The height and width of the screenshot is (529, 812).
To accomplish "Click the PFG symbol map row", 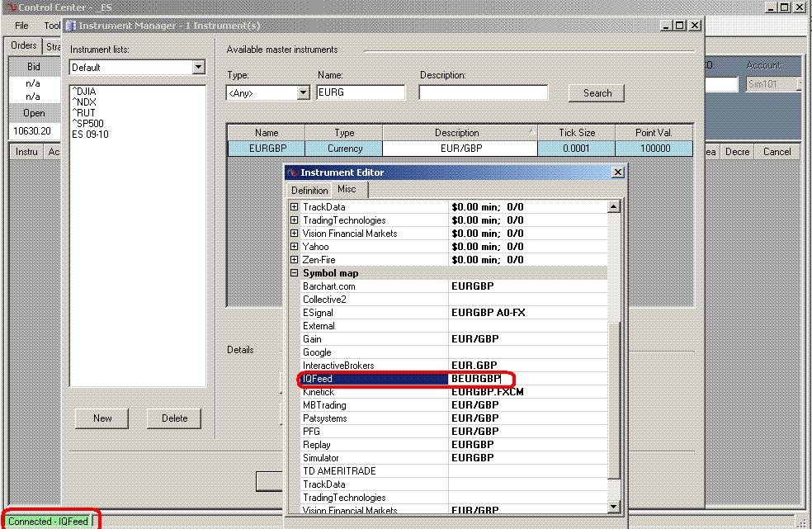I will pyautogui.click(x=454, y=432).
